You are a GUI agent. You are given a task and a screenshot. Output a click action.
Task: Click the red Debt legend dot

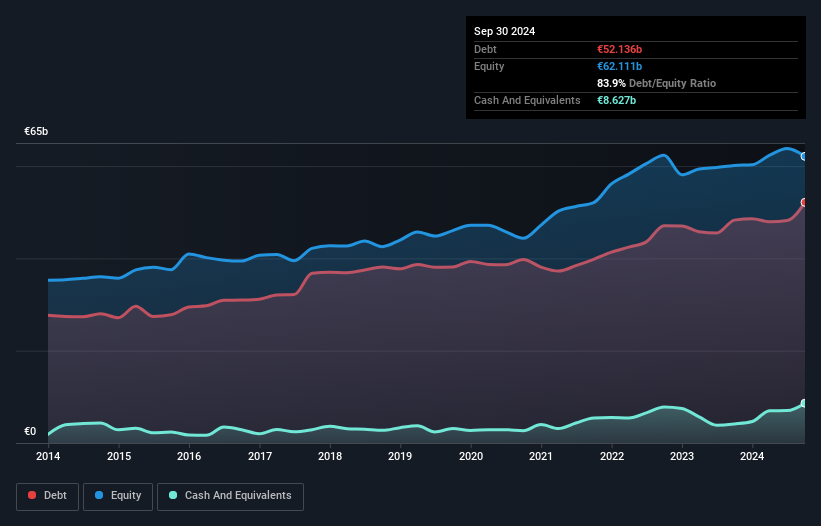[x=32, y=495]
